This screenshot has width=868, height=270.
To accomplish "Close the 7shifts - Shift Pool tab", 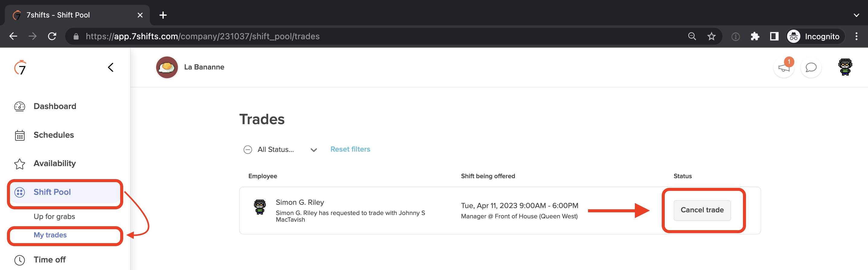I will pos(140,15).
